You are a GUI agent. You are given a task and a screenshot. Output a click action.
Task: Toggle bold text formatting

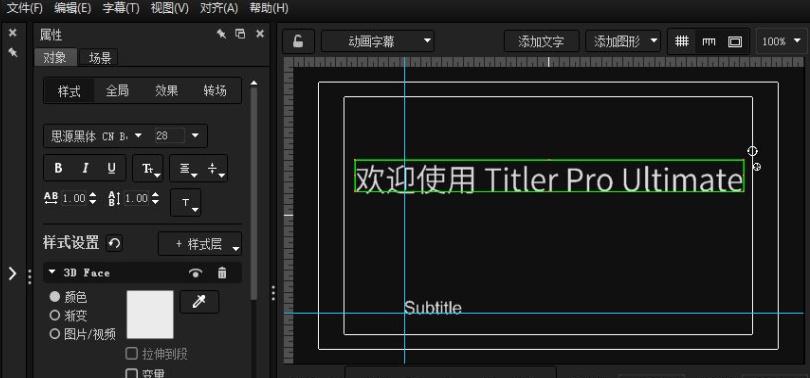58,168
